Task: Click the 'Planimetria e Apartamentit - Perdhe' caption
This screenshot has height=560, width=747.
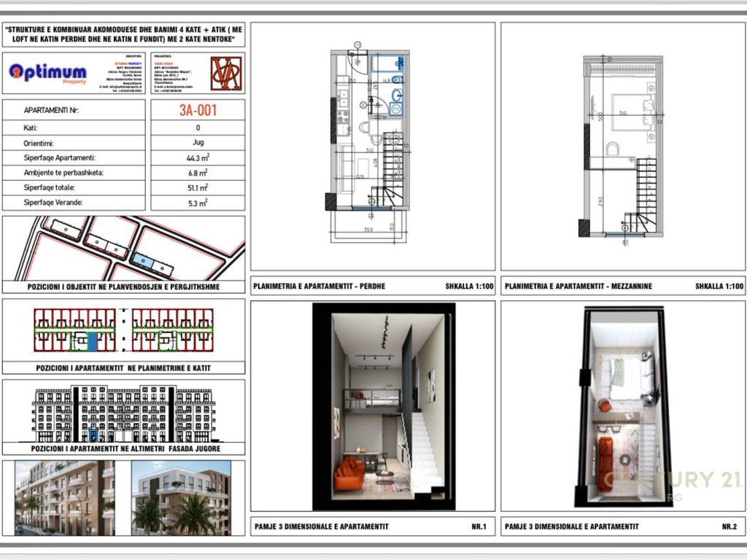Action: [x=320, y=287]
